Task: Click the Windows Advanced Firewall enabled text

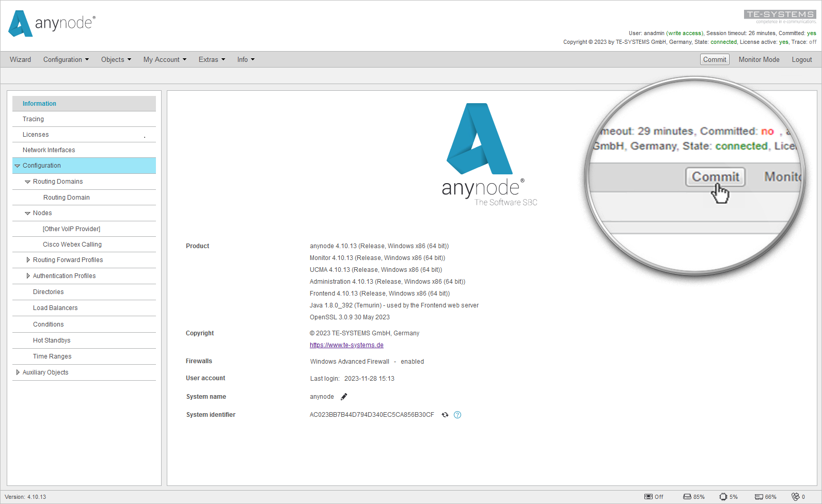Action: coord(367,362)
